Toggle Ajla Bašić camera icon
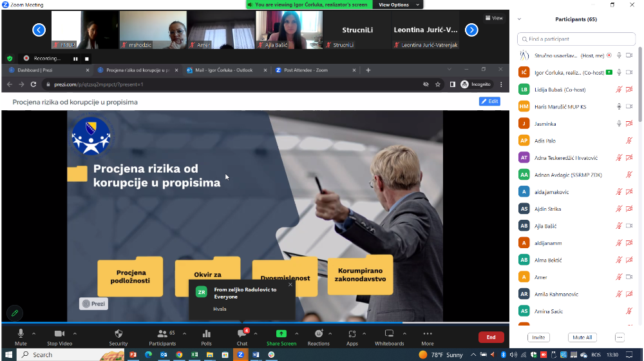 tap(629, 226)
